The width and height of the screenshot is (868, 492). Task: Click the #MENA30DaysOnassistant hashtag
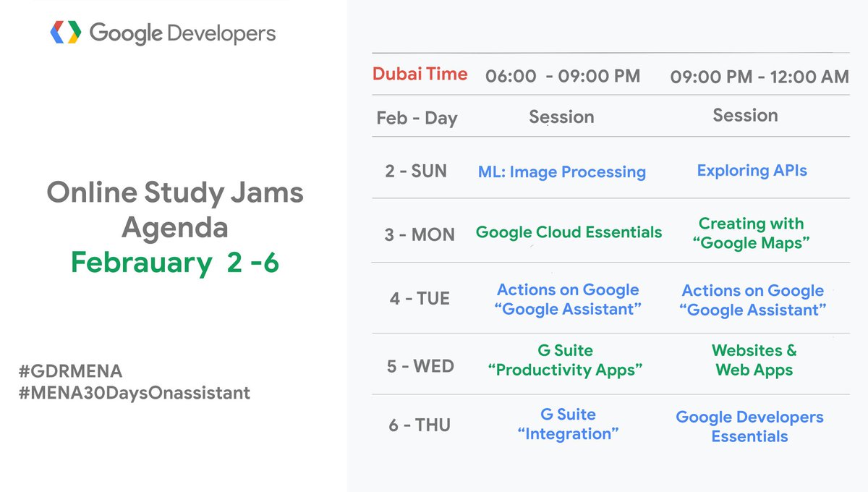(135, 393)
